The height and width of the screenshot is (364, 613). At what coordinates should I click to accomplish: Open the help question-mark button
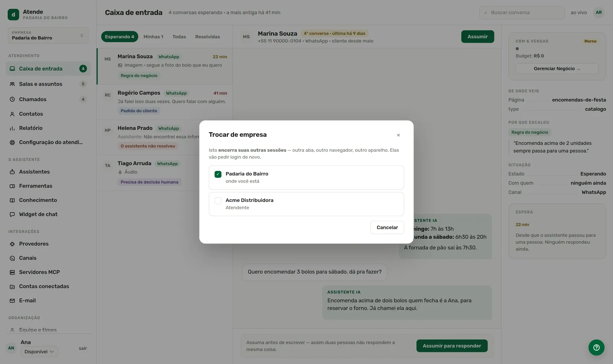tap(596, 348)
